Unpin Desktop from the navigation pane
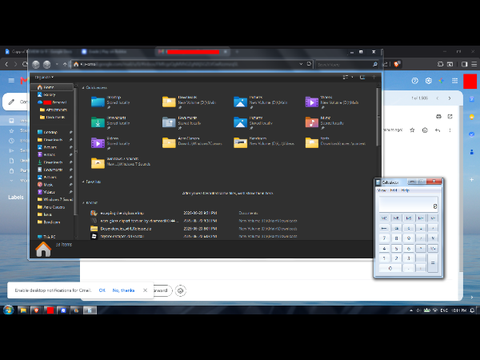The image size is (480, 360). [71, 132]
